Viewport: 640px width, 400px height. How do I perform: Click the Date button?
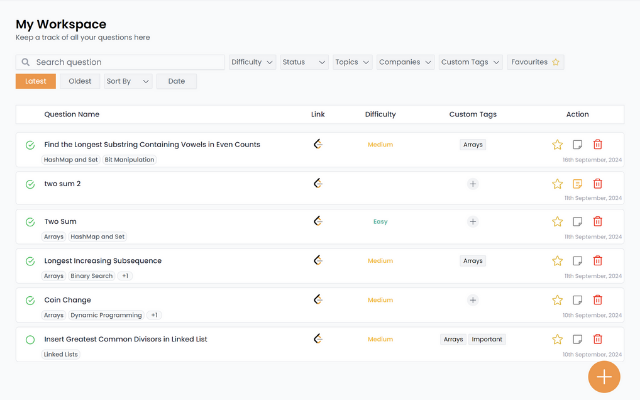pyautogui.click(x=176, y=81)
